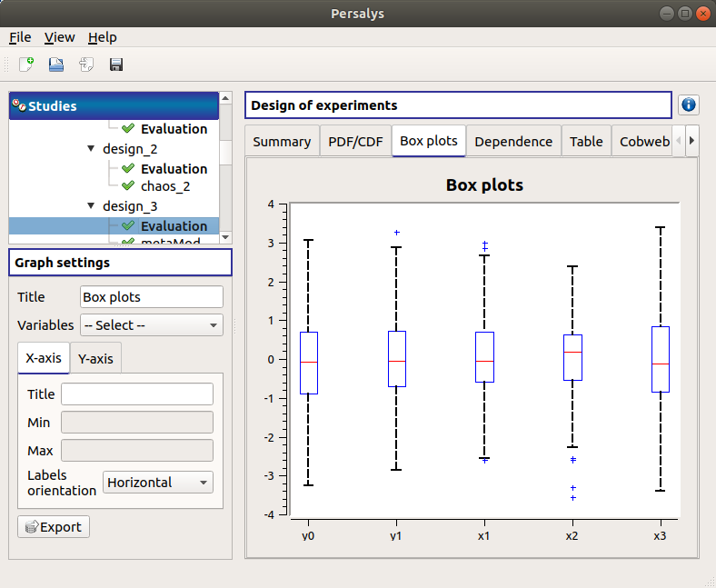716x588 pixels.
Task: Open the File menu
Action: [x=20, y=37]
